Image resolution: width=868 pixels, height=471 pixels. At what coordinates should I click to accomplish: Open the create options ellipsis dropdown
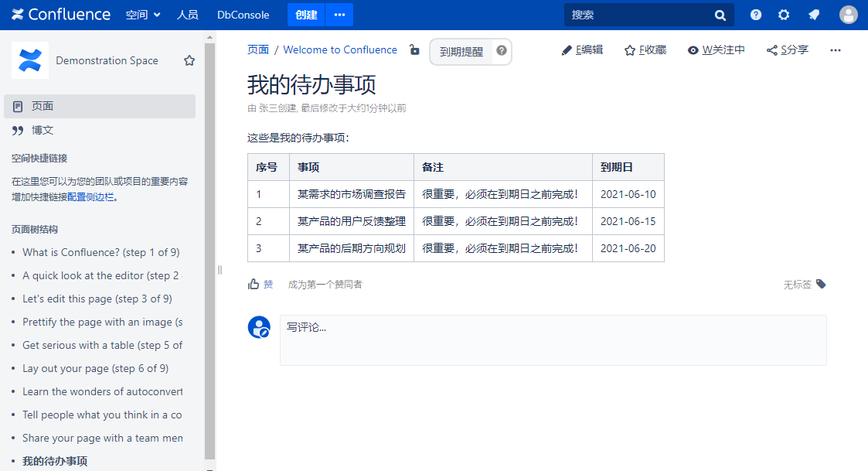pos(339,15)
